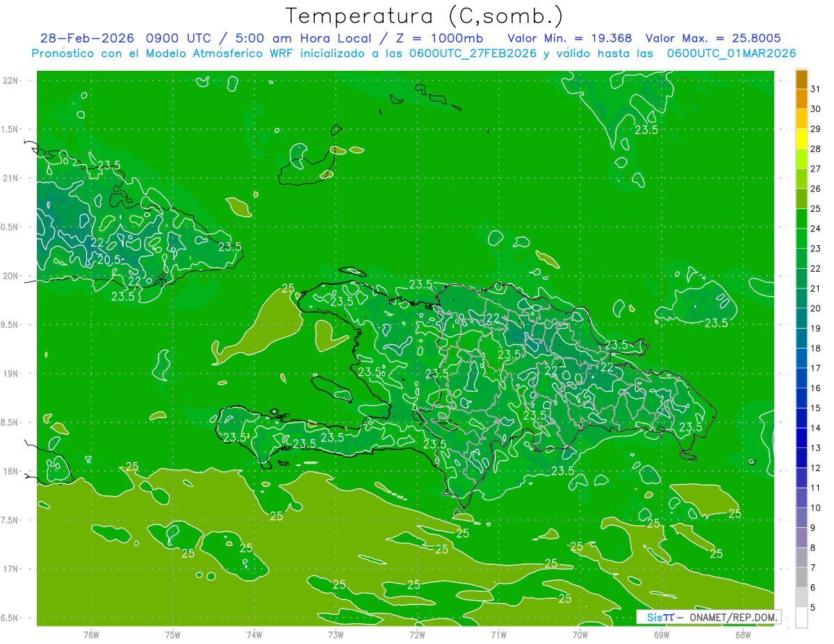Click the 74W longitude axis label

tap(254, 634)
